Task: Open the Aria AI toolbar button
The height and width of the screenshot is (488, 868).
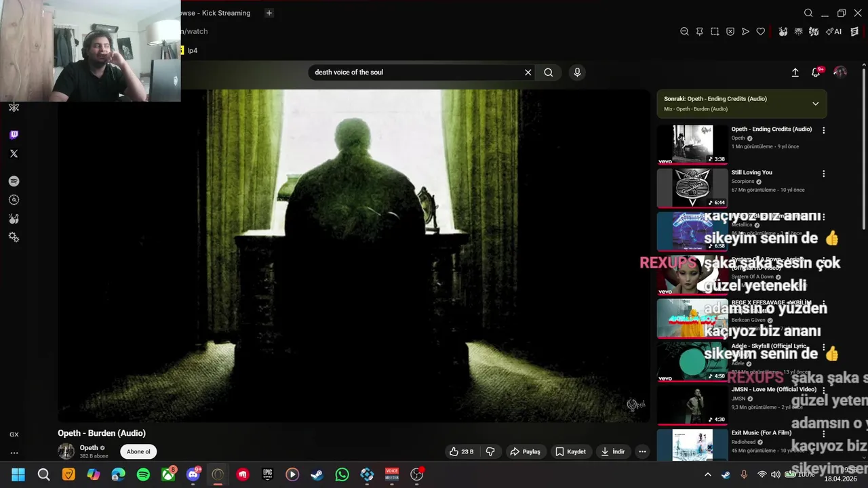Action: pyautogui.click(x=835, y=31)
